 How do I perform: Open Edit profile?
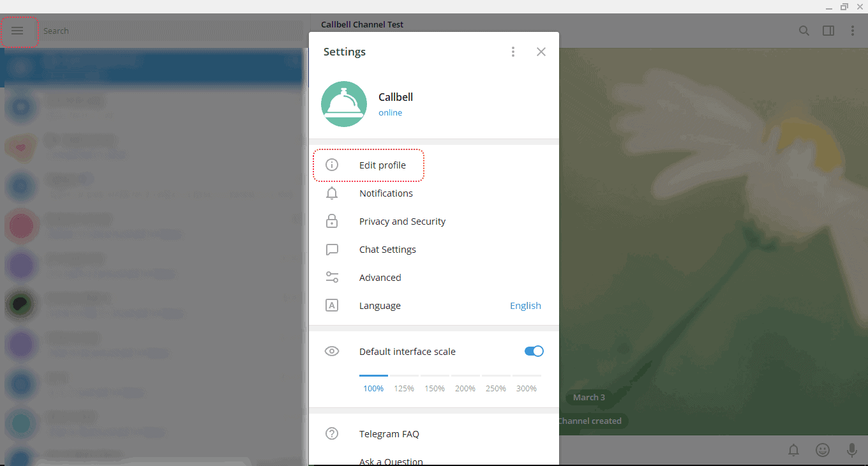434,165
